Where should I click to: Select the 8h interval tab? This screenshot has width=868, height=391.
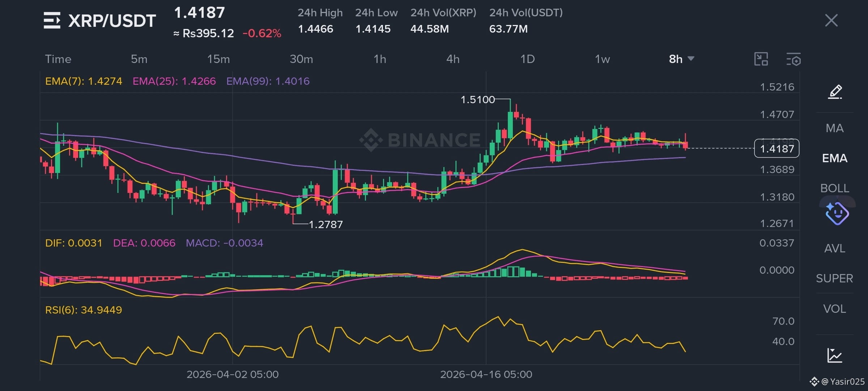click(676, 59)
